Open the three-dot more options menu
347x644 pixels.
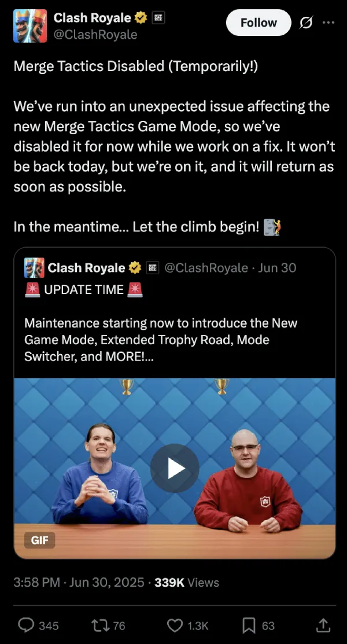[328, 23]
